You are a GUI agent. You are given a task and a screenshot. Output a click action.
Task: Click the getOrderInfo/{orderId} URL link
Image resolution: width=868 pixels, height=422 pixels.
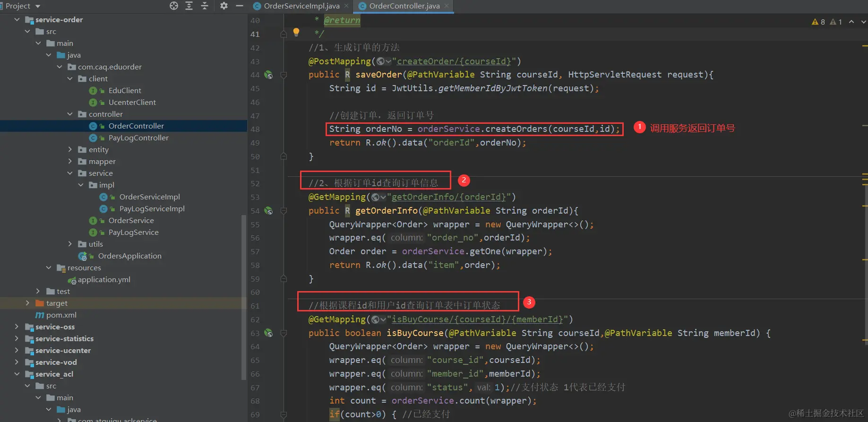(448, 197)
